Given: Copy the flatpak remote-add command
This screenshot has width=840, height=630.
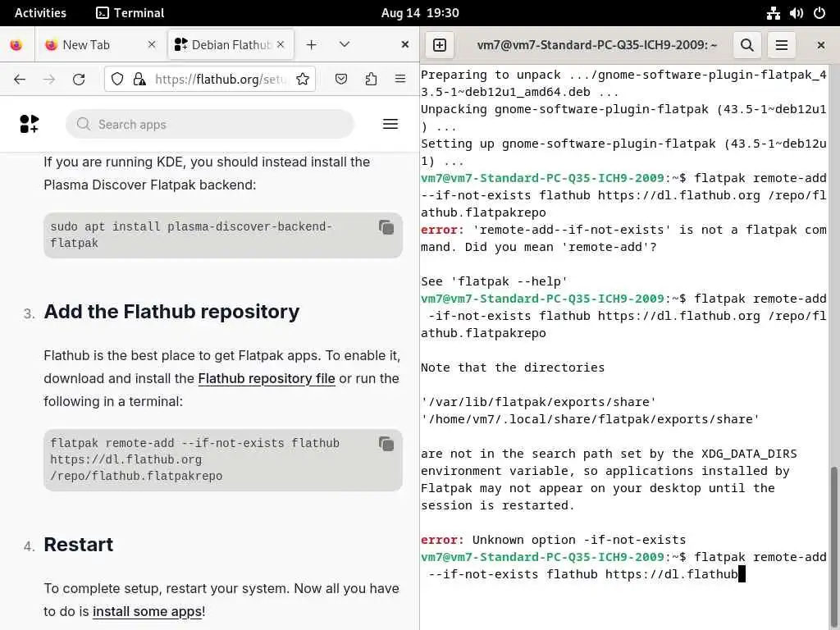Looking at the screenshot, I should click(x=386, y=444).
